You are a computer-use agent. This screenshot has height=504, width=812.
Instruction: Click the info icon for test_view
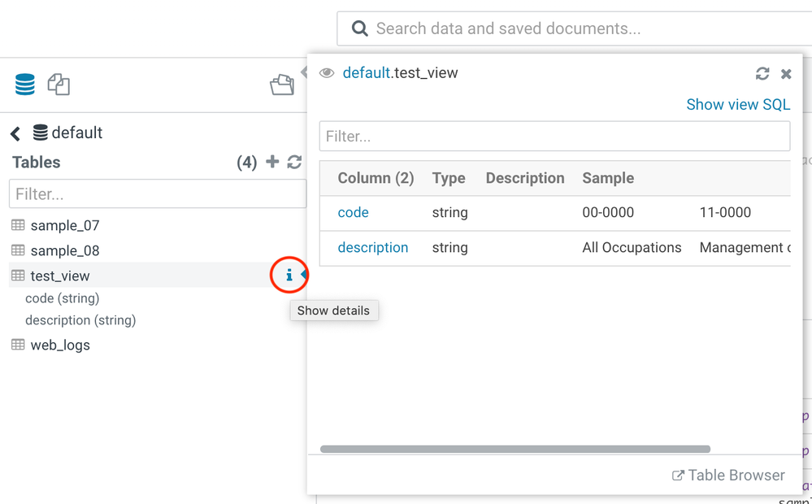tap(289, 276)
